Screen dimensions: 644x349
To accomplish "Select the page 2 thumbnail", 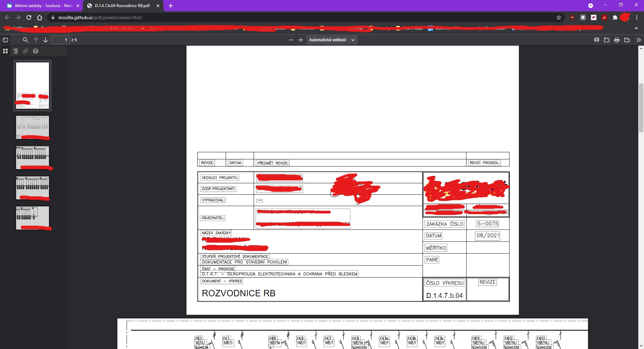I will [32, 128].
